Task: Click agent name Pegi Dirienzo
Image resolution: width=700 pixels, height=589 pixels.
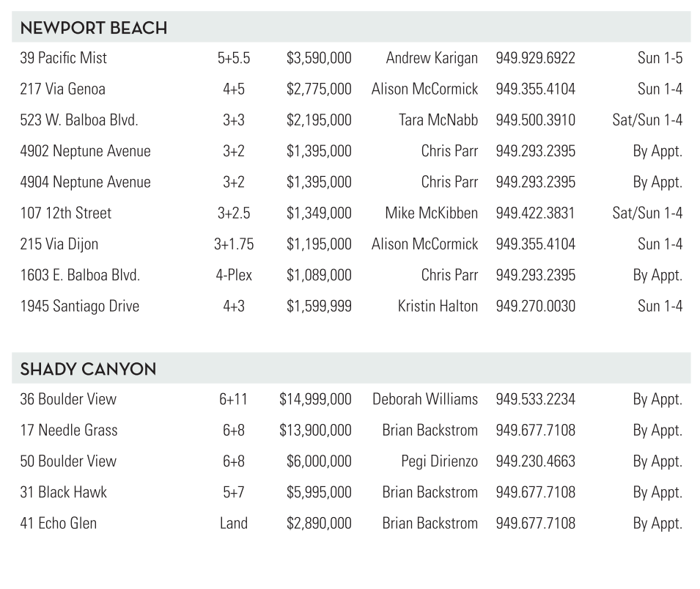Action: click(439, 461)
